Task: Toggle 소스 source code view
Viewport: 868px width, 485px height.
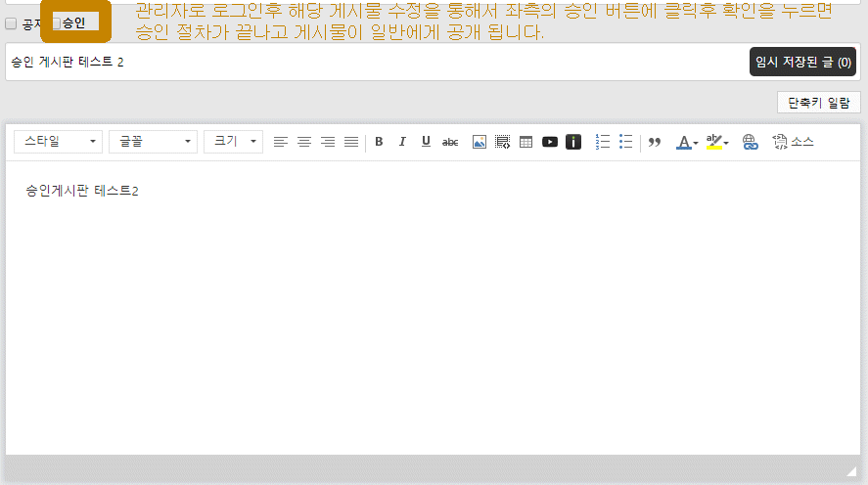Action: point(793,142)
